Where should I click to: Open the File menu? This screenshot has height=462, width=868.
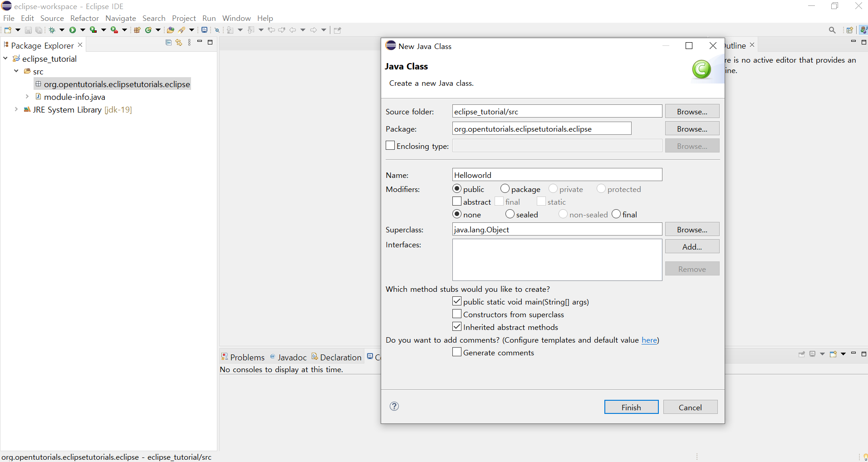click(x=9, y=18)
